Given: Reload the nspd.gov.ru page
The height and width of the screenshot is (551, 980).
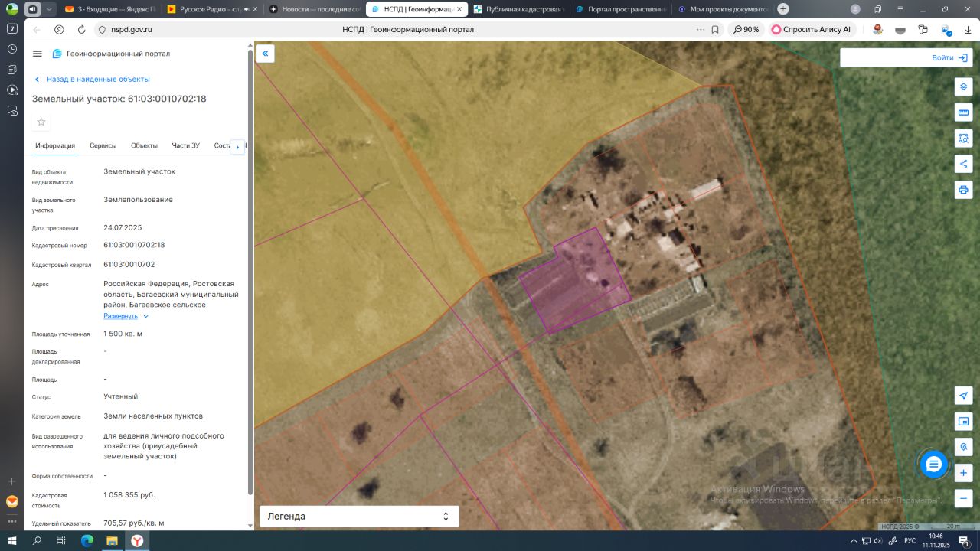Looking at the screenshot, I should click(x=81, y=29).
